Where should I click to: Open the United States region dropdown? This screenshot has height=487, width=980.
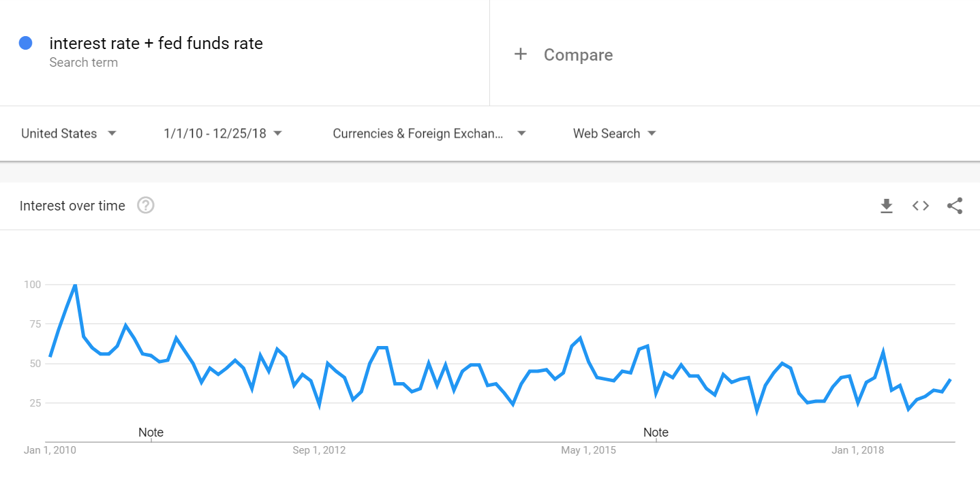pyautogui.click(x=68, y=133)
